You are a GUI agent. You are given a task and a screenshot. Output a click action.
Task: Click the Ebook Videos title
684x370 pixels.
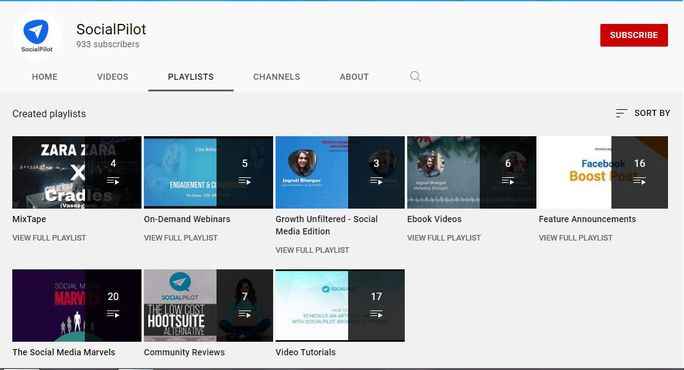pos(434,219)
